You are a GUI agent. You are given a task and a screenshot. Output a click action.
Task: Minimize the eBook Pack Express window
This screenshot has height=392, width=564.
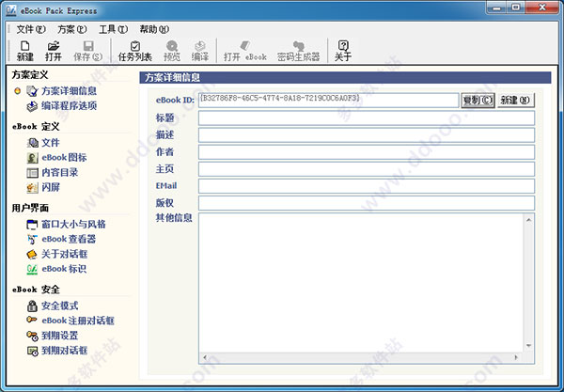(x=496, y=8)
